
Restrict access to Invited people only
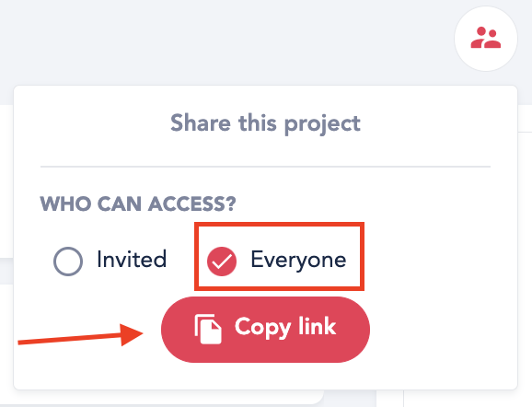68,261
